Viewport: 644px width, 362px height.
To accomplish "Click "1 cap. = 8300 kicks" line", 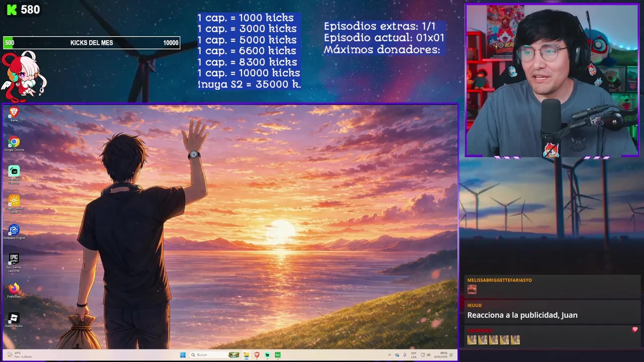I will (x=247, y=62).
